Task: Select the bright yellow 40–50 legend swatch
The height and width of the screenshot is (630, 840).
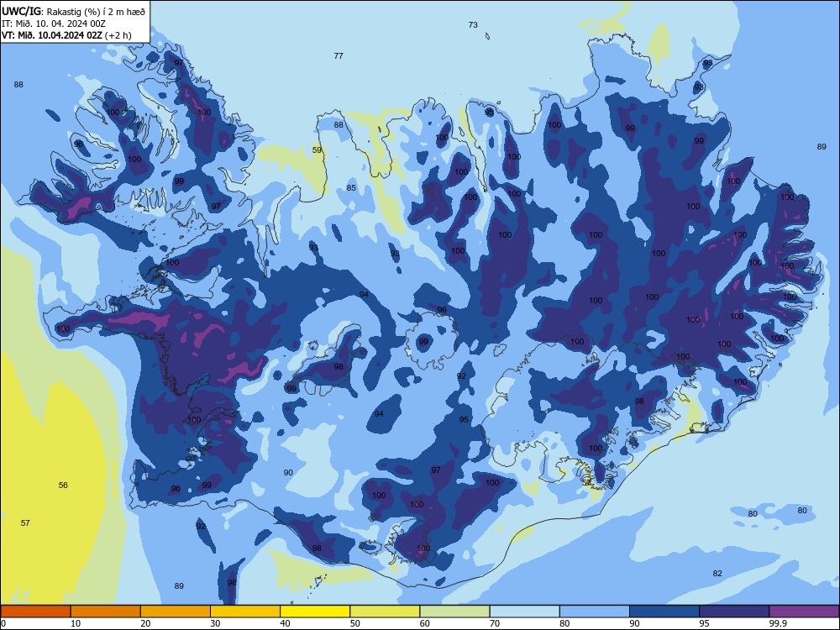Action: click(x=315, y=612)
